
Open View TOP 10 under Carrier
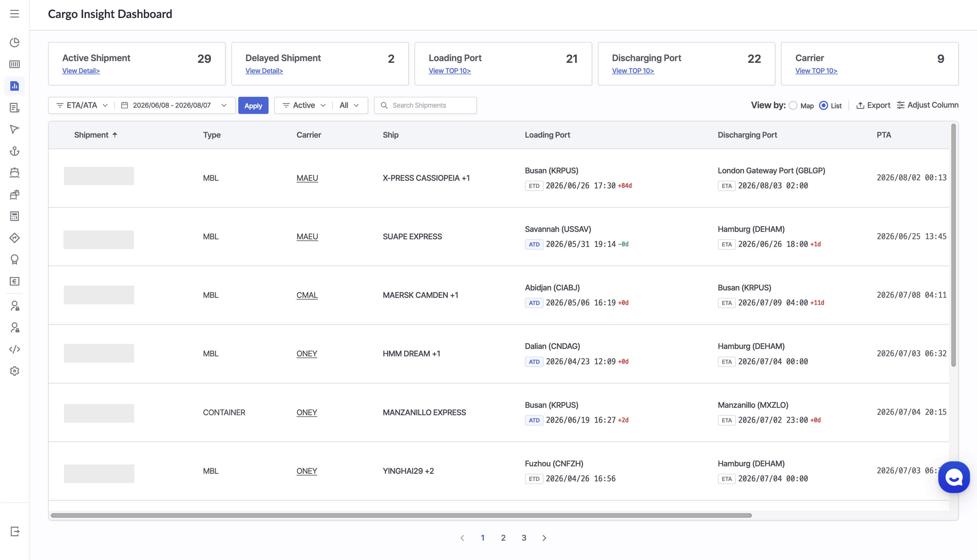click(816, 71)
